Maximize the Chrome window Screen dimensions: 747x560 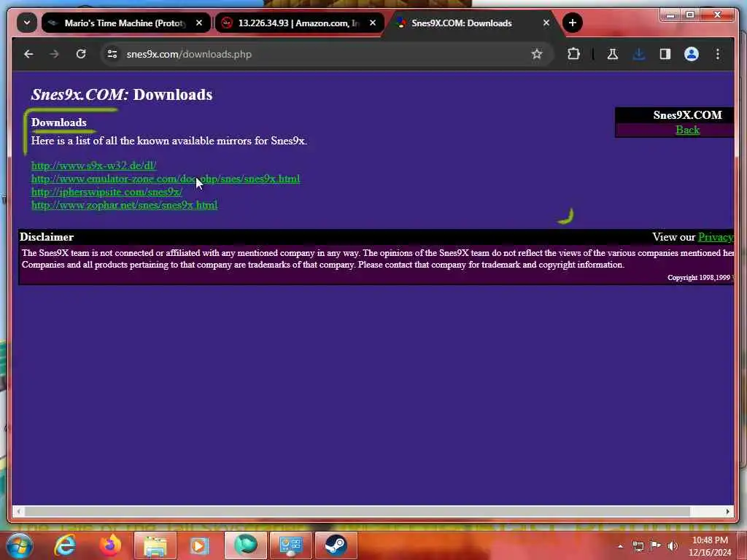[x=690, y=15]
